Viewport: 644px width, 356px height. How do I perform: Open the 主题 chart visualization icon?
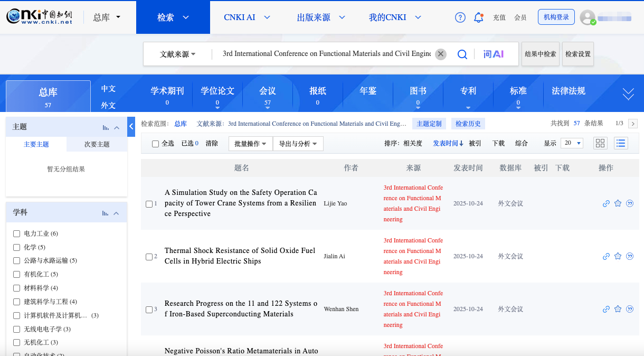point(106,127)
